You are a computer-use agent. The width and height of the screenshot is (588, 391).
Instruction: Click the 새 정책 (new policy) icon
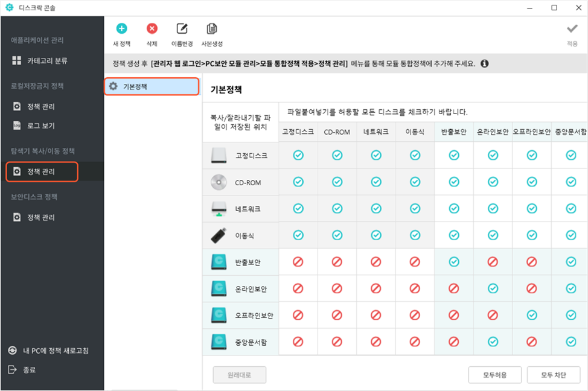coord(121,29)
